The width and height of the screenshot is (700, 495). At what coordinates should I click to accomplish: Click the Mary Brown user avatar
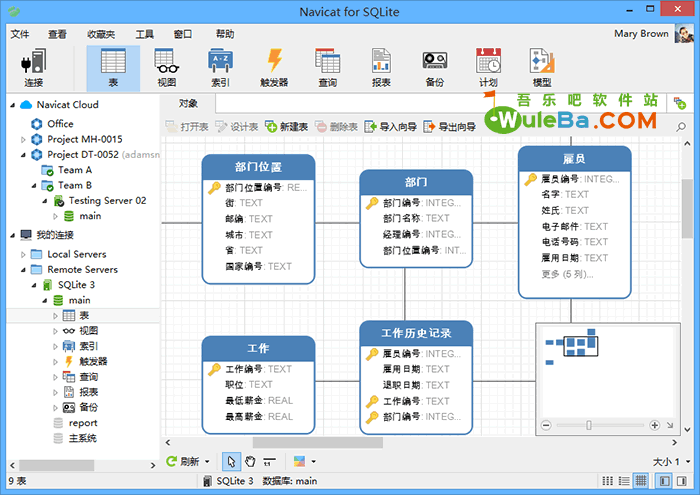[683, 34]
